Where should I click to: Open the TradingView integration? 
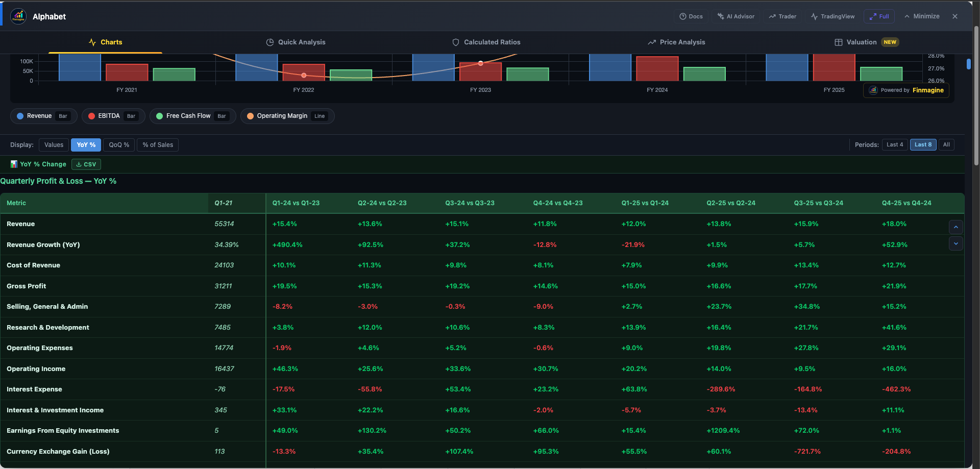[832, 16]
